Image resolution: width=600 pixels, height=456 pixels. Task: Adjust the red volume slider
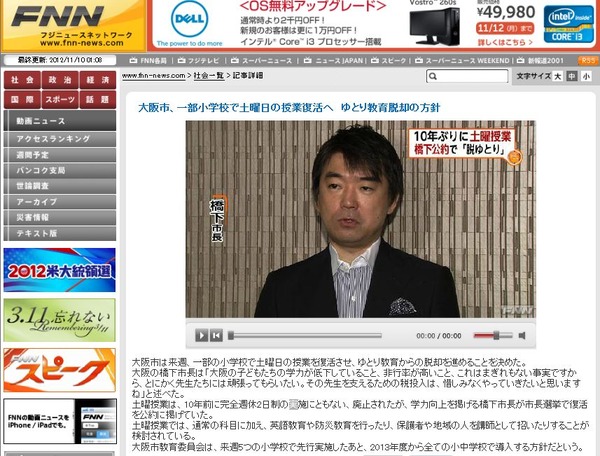coord(493,335)
